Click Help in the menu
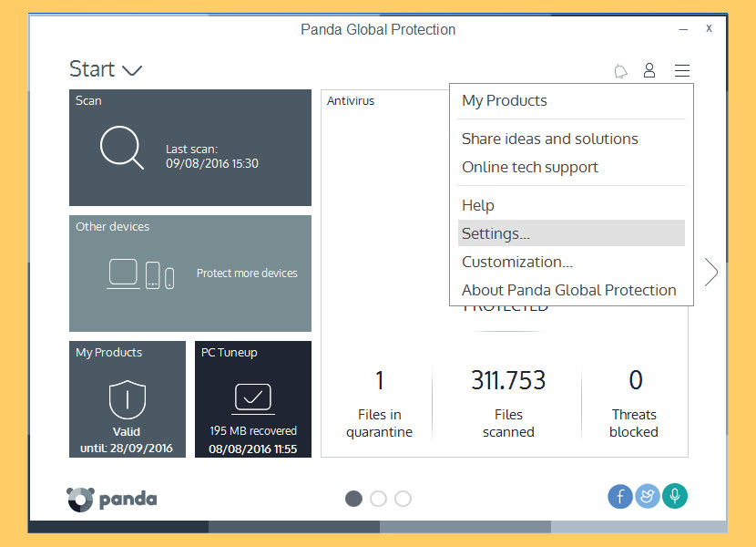The height and width of the screenshot is (547, 756). (x=477, y=205)
